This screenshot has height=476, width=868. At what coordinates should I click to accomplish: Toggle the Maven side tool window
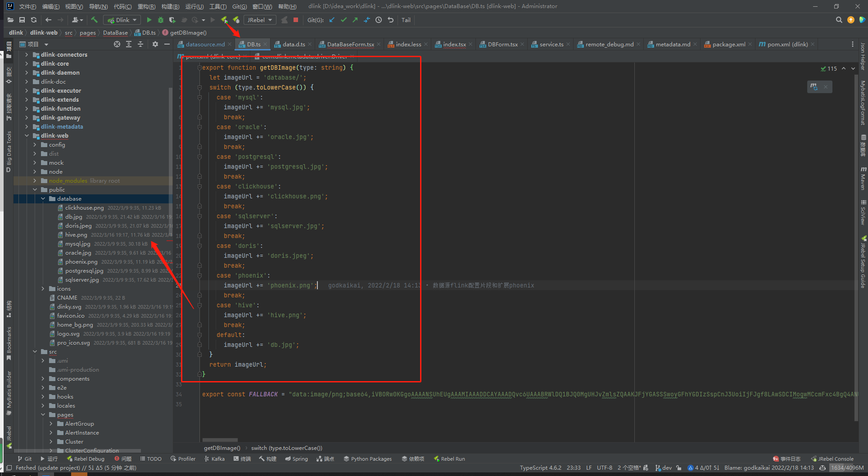coord(863,179)
